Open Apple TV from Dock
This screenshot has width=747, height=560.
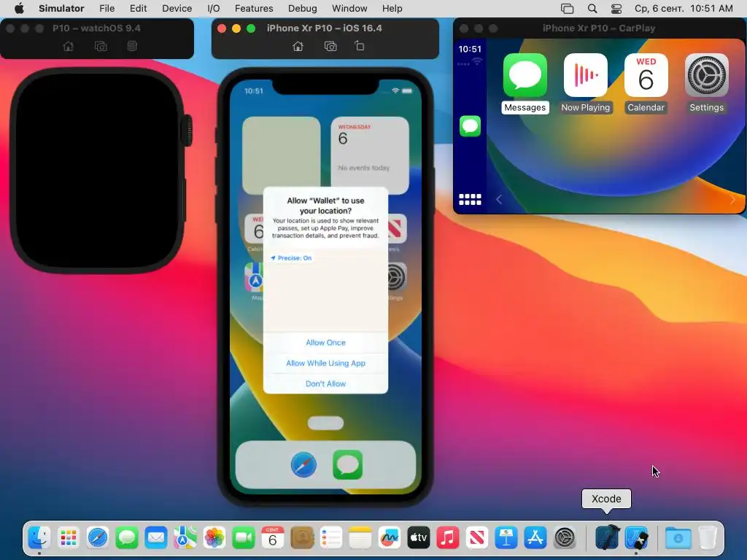click(x=419, y=538)
